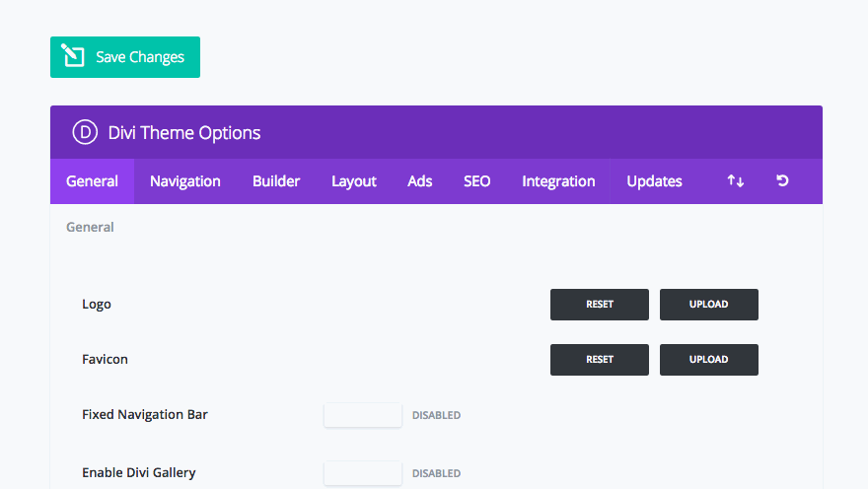
Task: Select the Layout tab
Action: coord(354,181)
